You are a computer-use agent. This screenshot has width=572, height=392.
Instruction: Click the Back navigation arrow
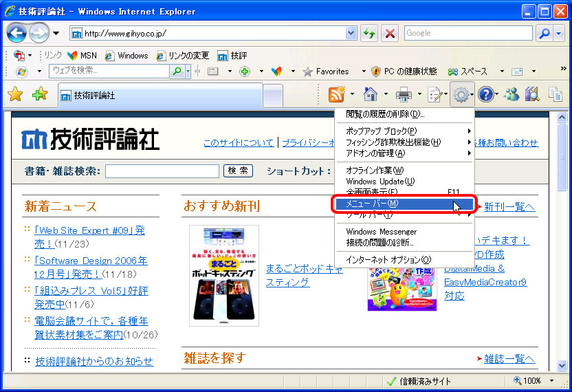click(x=16, y=33)
